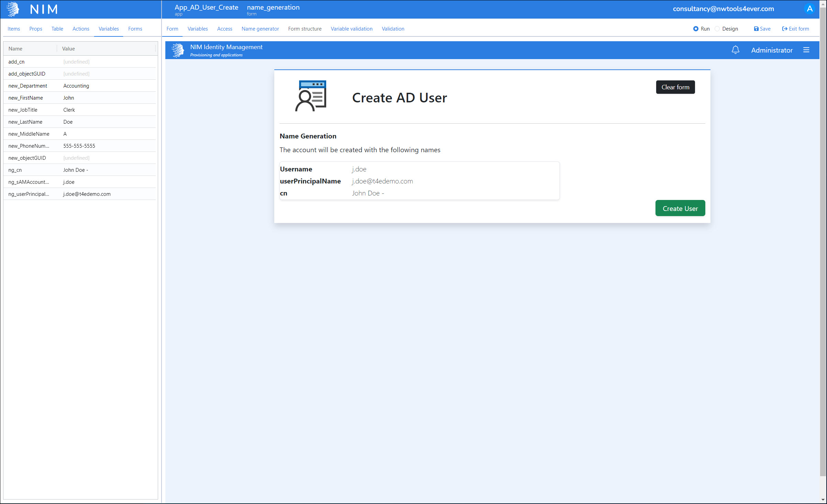Switch to the Actions tab
Screen dimensions: 827x504
coord(81,29)
